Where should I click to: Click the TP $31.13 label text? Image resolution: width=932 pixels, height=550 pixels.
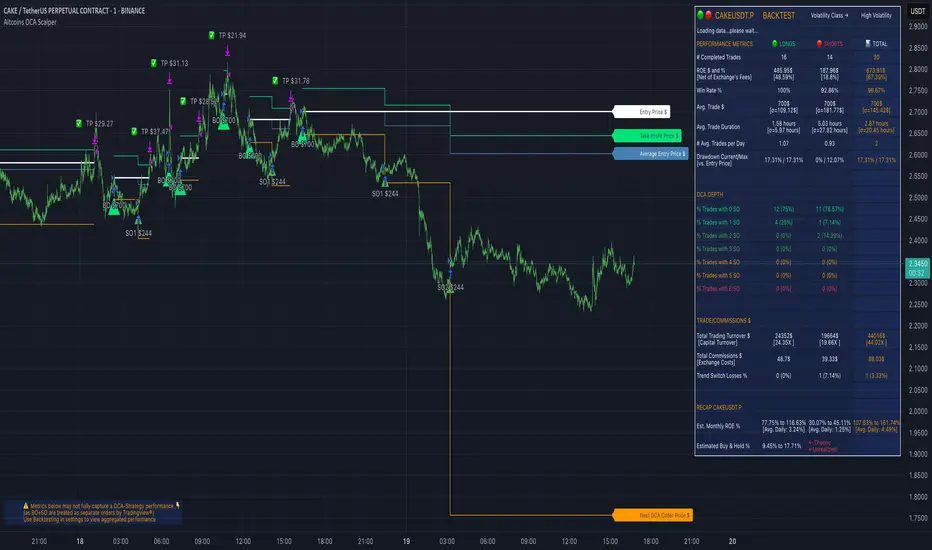pyautogui.click(x=174, y=63)
